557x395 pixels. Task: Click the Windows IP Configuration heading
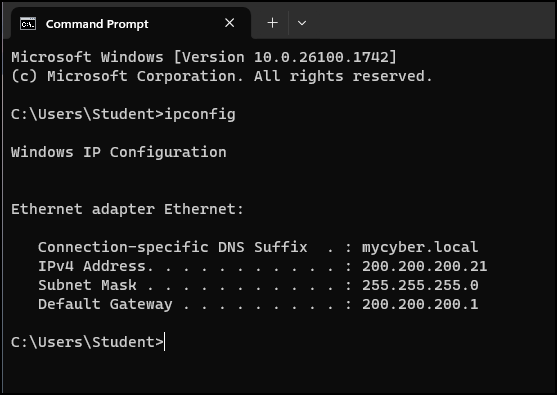click(x=119, y=153)
